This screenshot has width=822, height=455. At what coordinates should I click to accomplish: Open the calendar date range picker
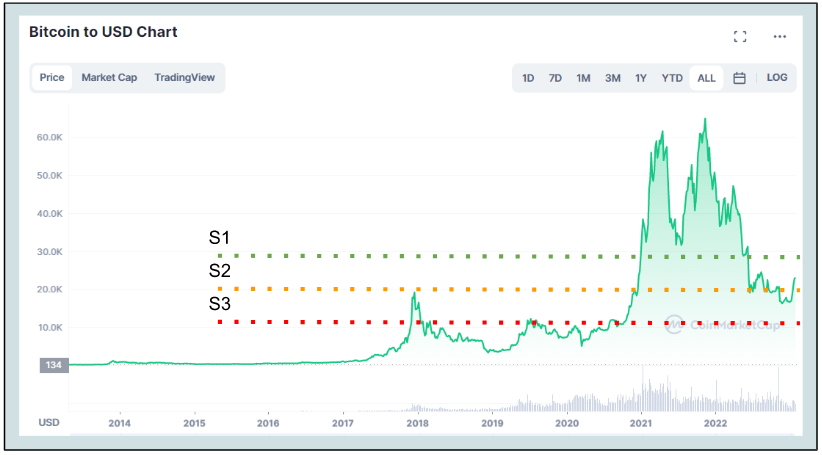coord(739,78)
